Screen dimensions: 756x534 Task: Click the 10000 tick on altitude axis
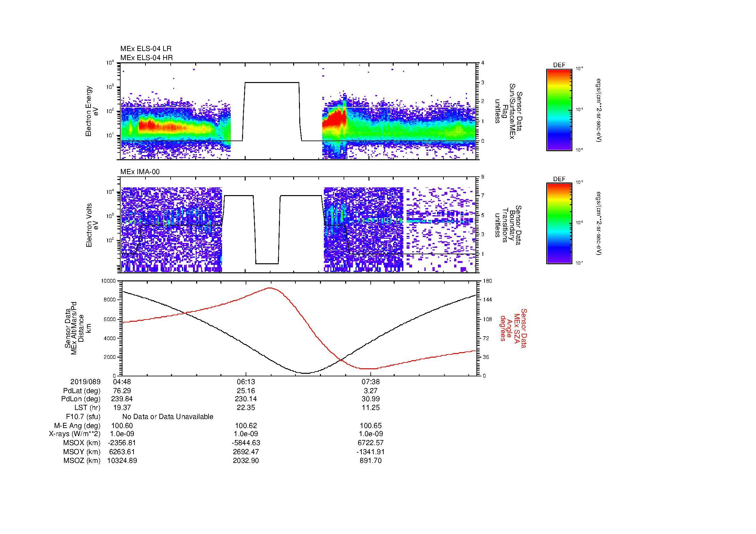(x=109, y=281)
